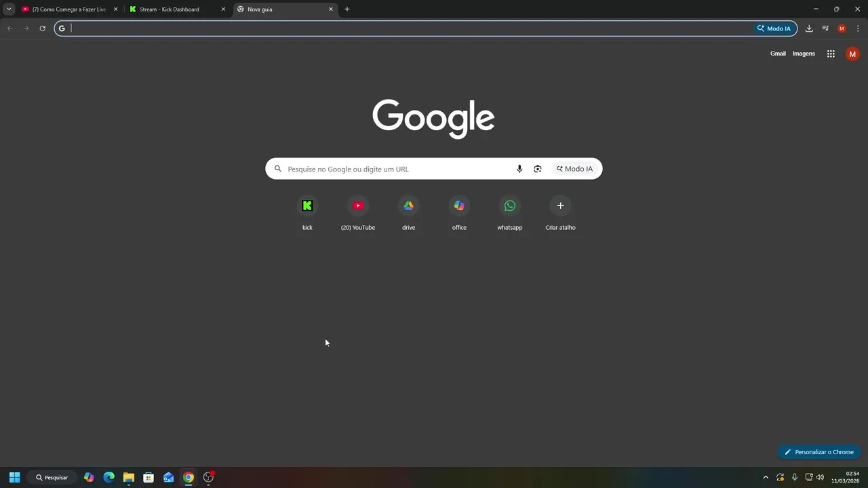Viewport: 868px width, 488px height.
Task: Open the Imagens link
Action: pyautogui.click(x=804, y=54)
